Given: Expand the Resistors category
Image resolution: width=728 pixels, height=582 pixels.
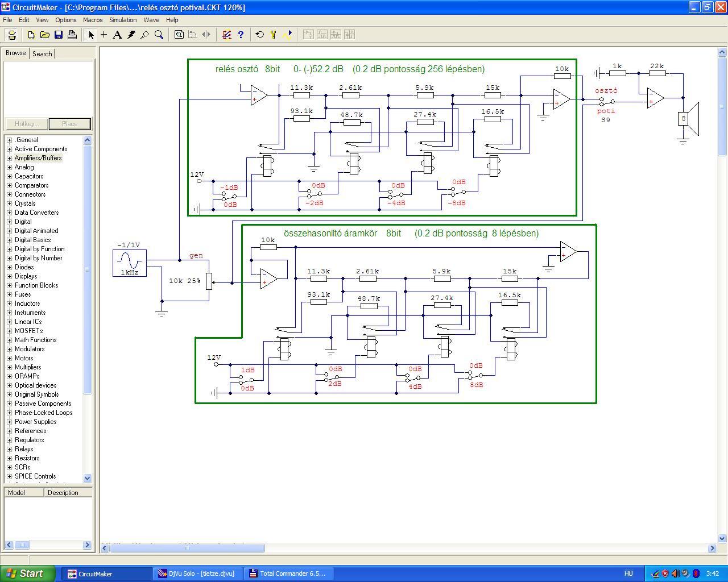Looking at the screenshot, I should point(9,458).
